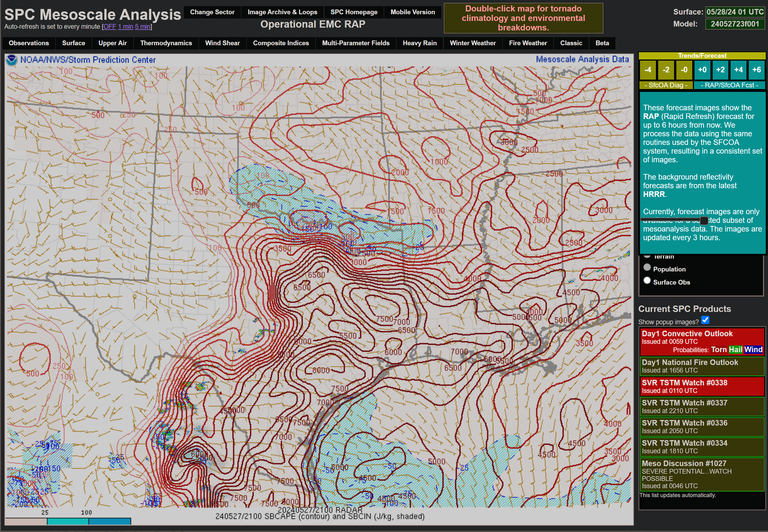Choose the +6 forecast hour button

[756, 70]
